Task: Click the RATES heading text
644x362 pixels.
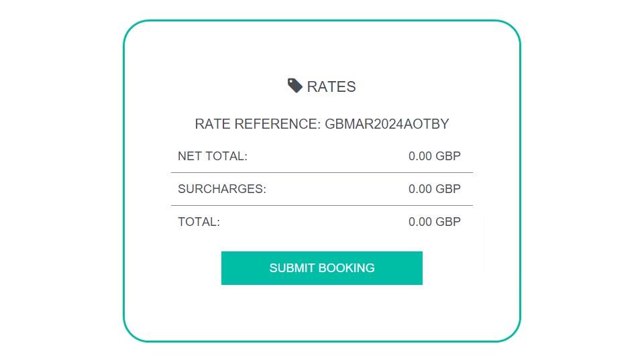Action: click(x=331, y=87)
